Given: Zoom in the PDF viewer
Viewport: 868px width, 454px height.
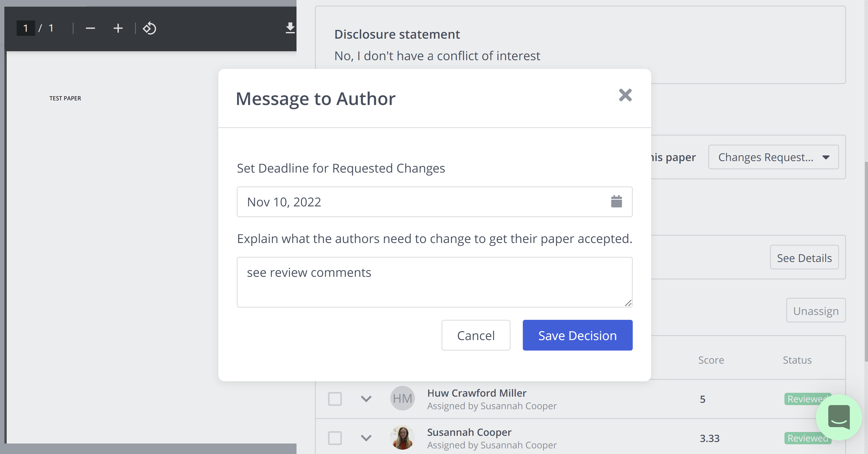Looking at the screenshot, I should click(x=118, y=28).
